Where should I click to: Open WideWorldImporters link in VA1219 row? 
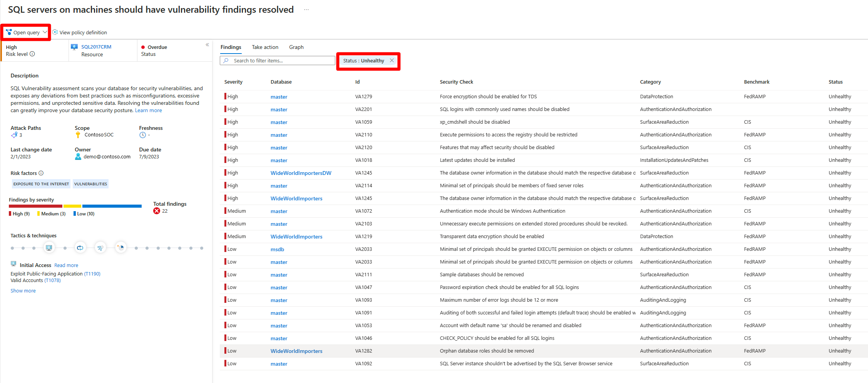pos(296,237)
